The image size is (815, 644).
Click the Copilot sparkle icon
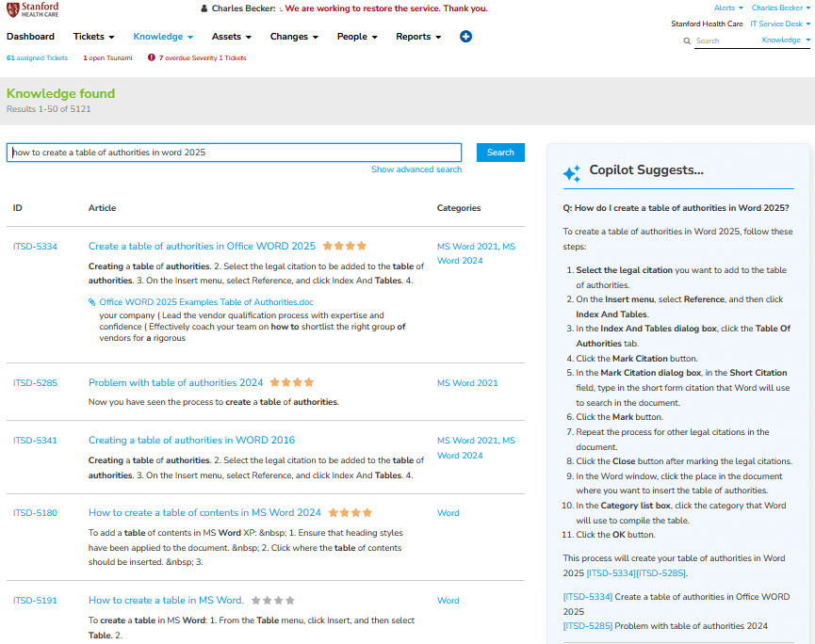(x=572, y=173)
